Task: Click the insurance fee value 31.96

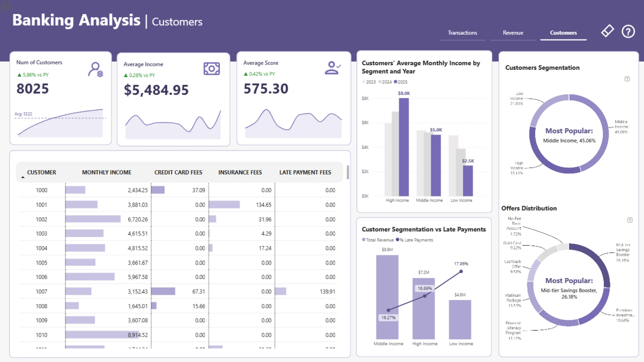Action: tap(265, 220)
